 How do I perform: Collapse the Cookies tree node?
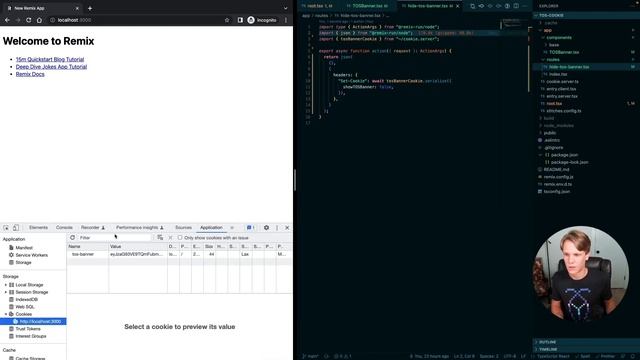pyautogui.click(x=6, y=314)
